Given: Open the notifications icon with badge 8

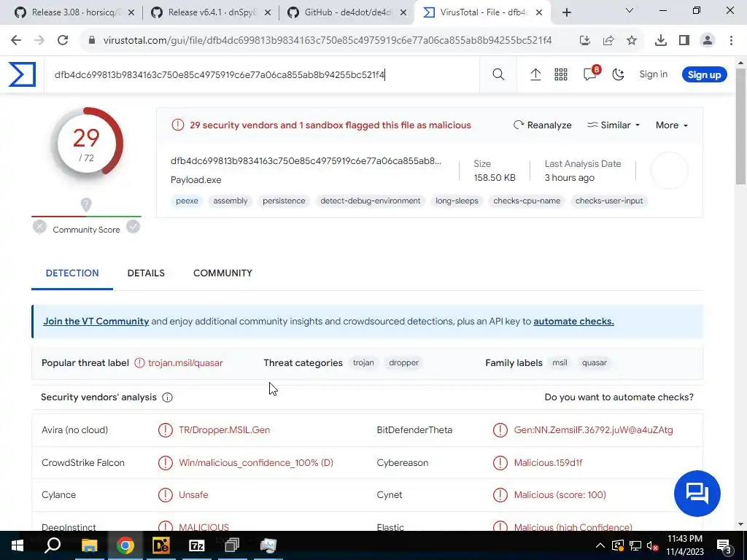Looking at the screenshot, I should click(591, 74).
